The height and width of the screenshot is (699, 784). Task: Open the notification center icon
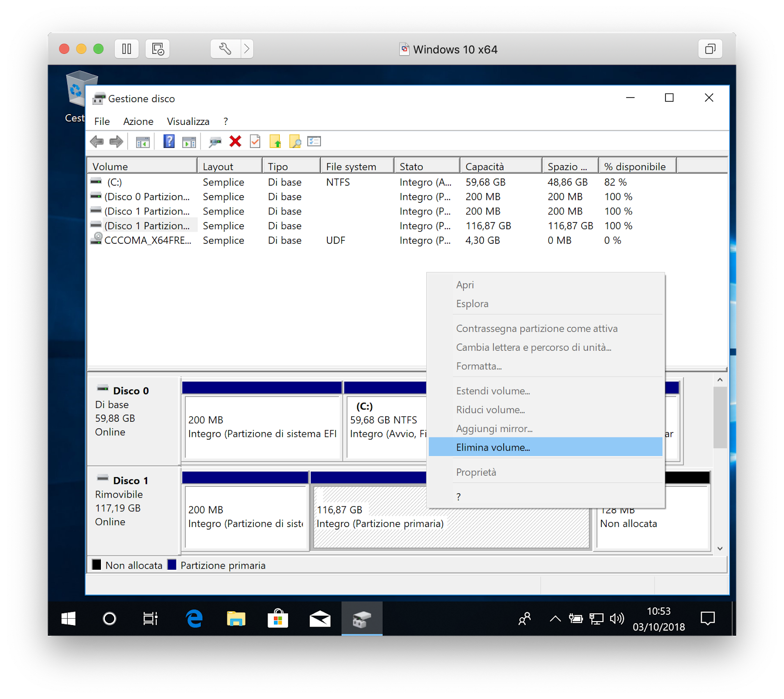[708, 619]
